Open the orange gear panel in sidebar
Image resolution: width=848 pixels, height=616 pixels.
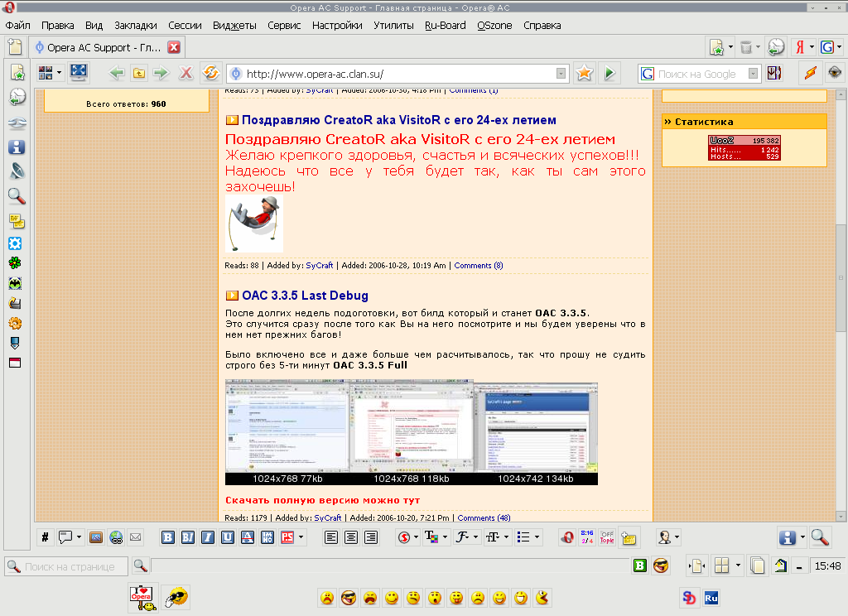coord(15,324)
